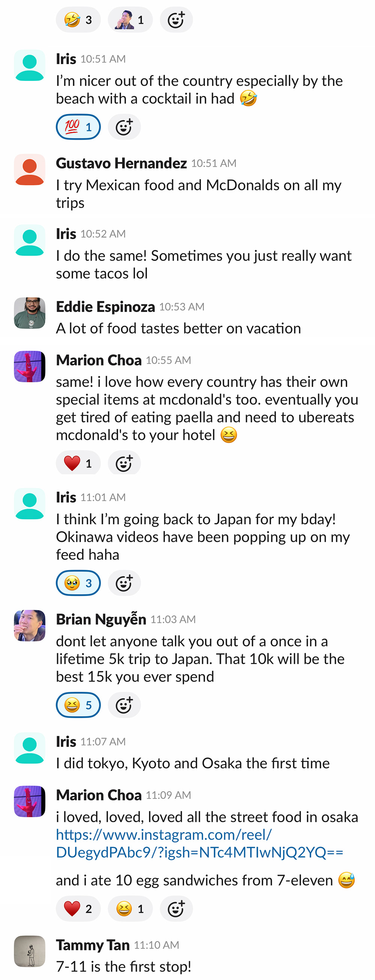The height and width of the screenshot is (980, 375).
Task: Add reaction to Iris's Okinawa message
Action: pyautogui.click(x=124, y=583)
